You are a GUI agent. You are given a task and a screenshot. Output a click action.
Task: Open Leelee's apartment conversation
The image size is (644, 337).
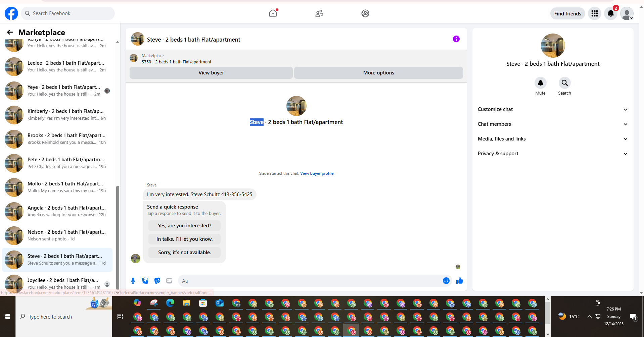[x=57, y=66]
